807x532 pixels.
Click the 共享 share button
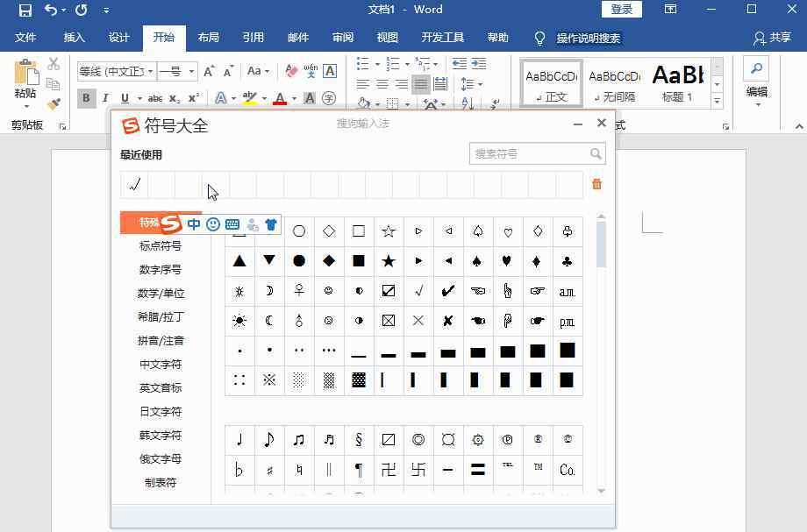(x=772, y=38)
